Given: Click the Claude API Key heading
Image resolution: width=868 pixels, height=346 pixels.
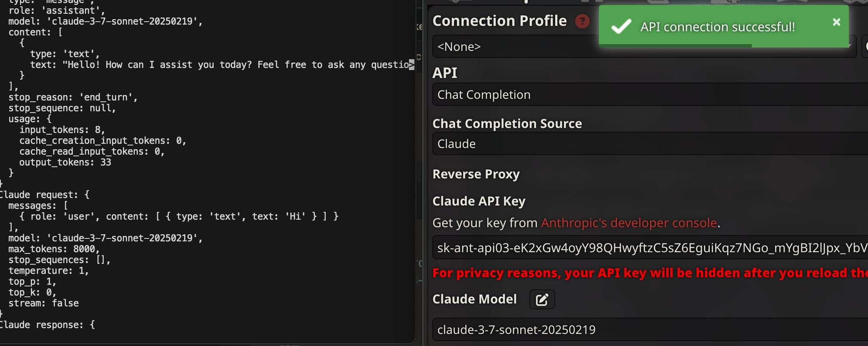Looking at the screenshot, I should [479, 201].
